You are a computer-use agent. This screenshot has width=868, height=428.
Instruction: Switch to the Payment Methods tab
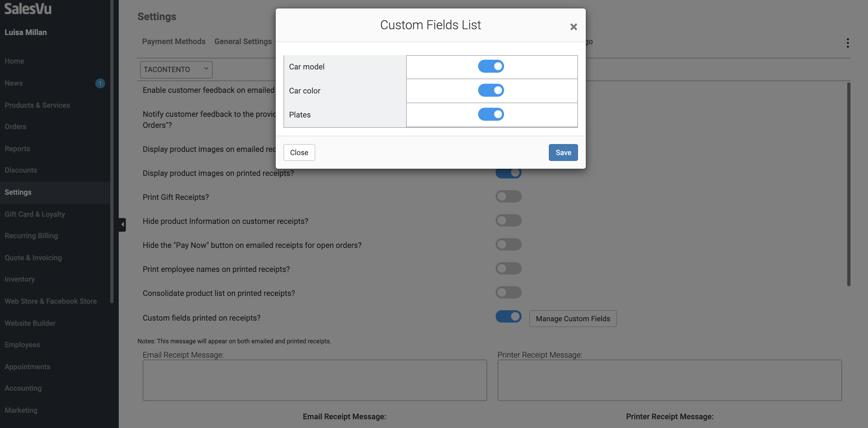(174, 42)
